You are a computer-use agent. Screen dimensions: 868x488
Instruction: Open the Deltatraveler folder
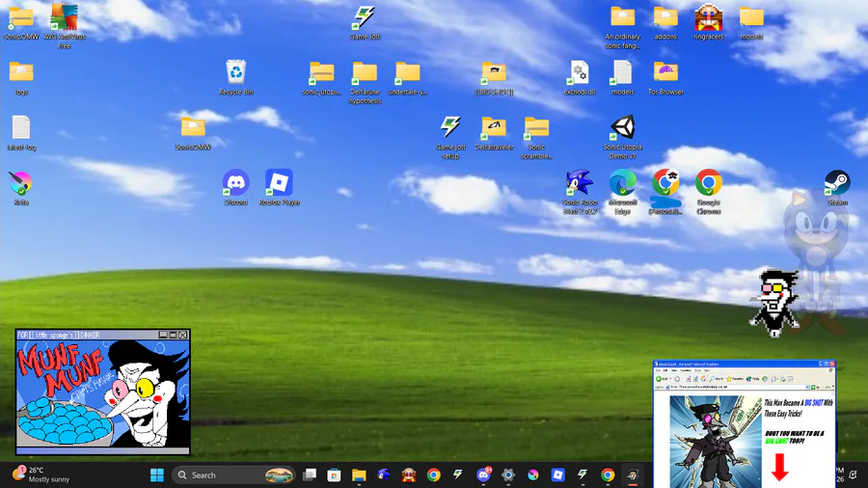pos(494,133)
